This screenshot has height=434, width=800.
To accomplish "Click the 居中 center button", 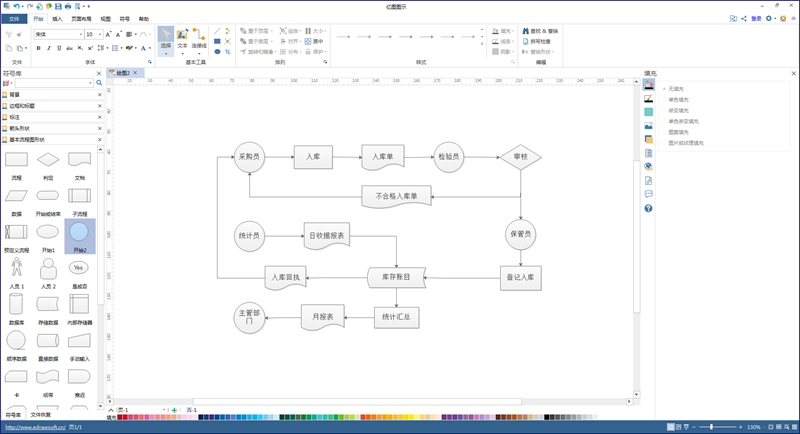I will coord(314,41).
